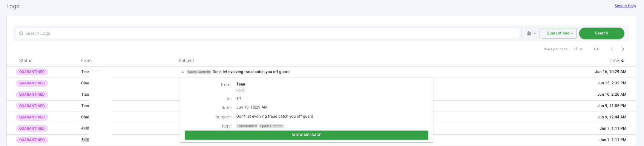The width and height of the screenshot is (644, 146).
Task: Focus the Search Logs input field
Action: (x=267, y=33)
